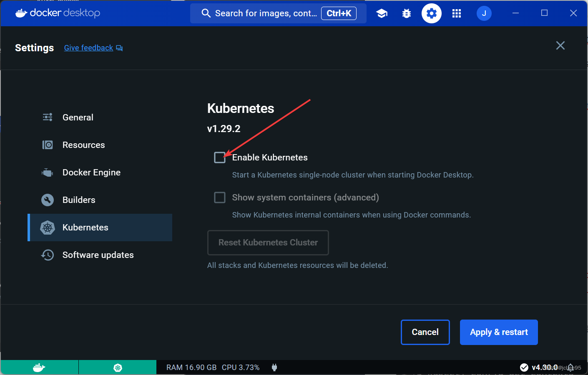
Task: Open Software updates settings
Action: 98,255
